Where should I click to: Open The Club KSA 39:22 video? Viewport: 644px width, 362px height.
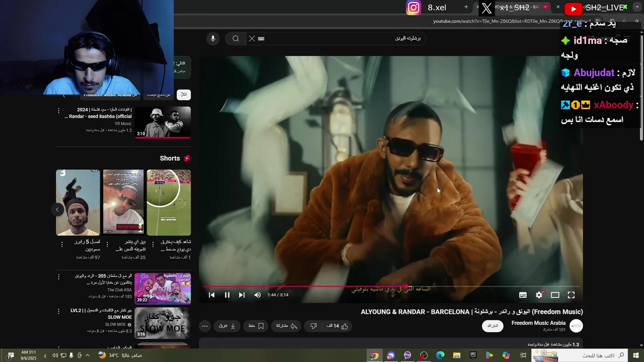point(163,289)
